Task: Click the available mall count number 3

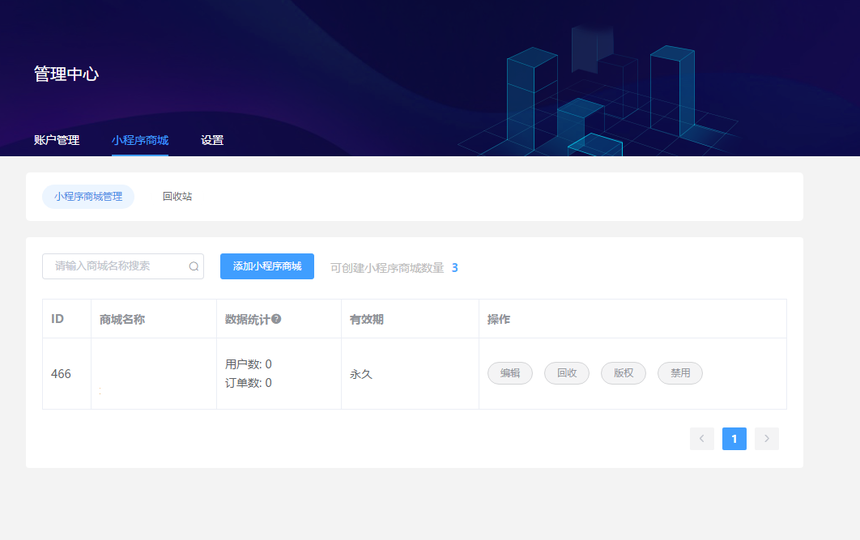Action: point(455,268)
